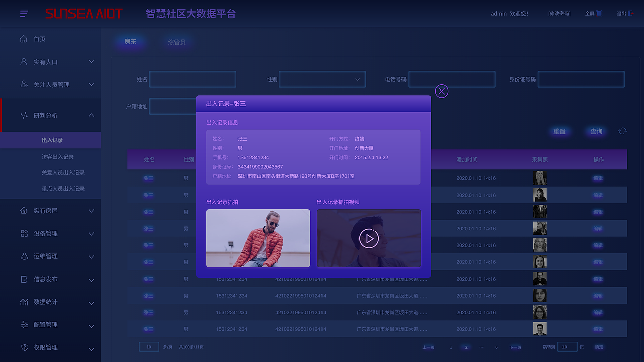Click the 研判分析 analysis icon
644x362 pixels.
pos(24,115)
